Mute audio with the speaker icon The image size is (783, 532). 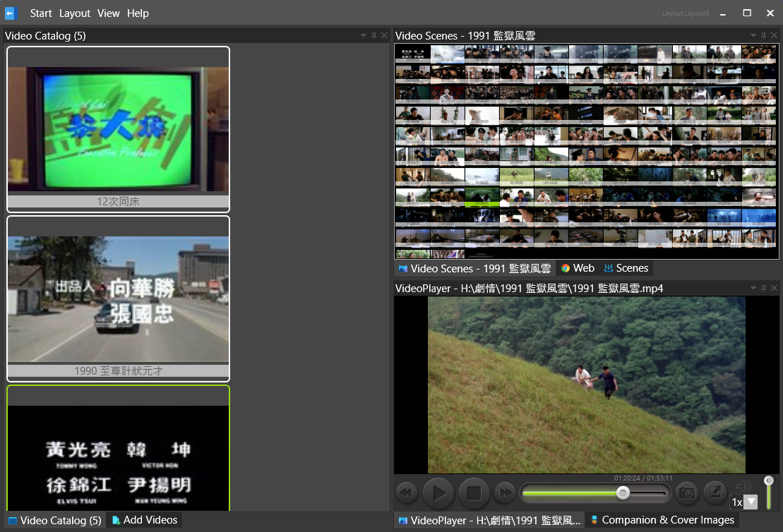coord(743,485)
